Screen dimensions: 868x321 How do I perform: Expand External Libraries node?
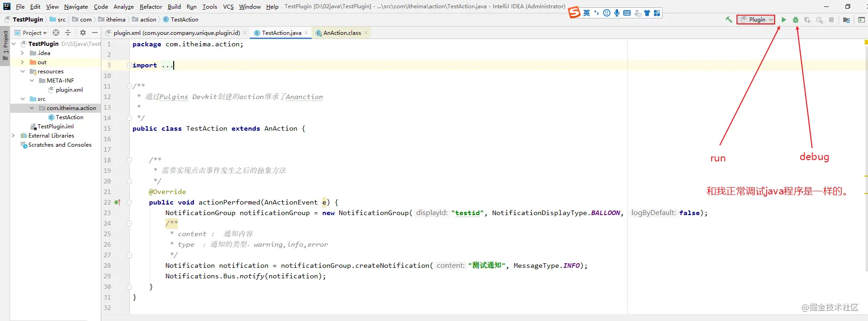click(13, 135)
